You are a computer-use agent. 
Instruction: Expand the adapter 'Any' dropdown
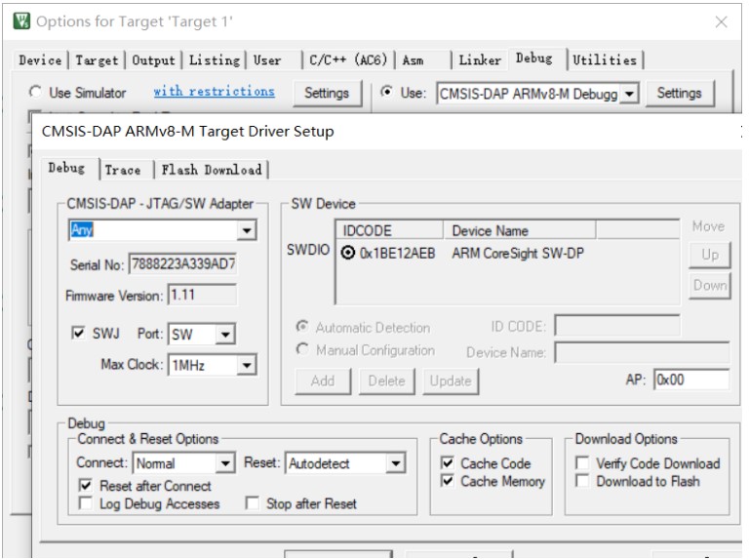[x=247, y=231]
